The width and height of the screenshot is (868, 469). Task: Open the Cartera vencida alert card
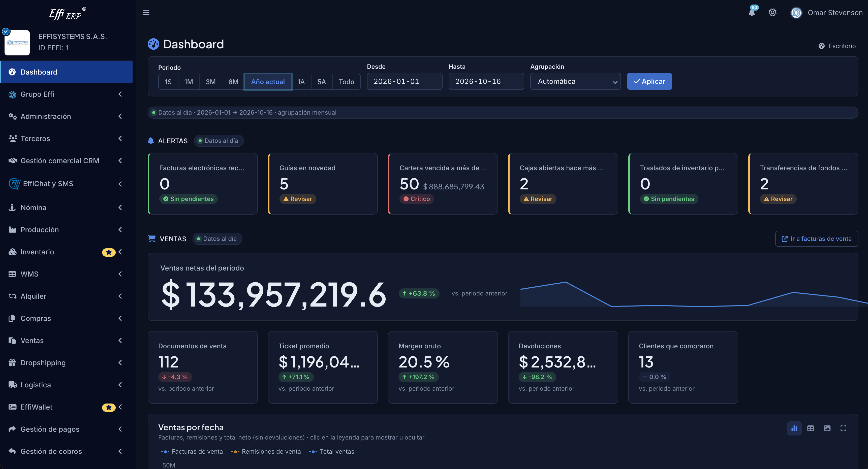pyautogui.click(x=443, y=184)
